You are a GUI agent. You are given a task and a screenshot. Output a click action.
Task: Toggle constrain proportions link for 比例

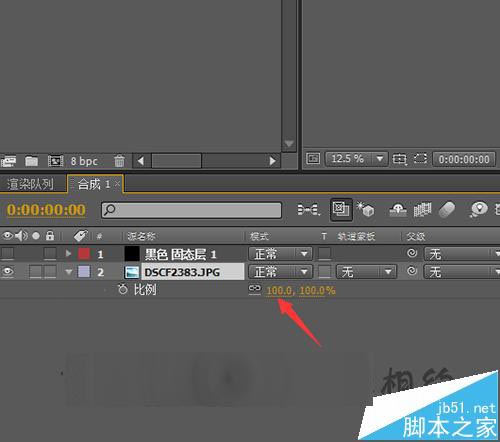(255, 289)
